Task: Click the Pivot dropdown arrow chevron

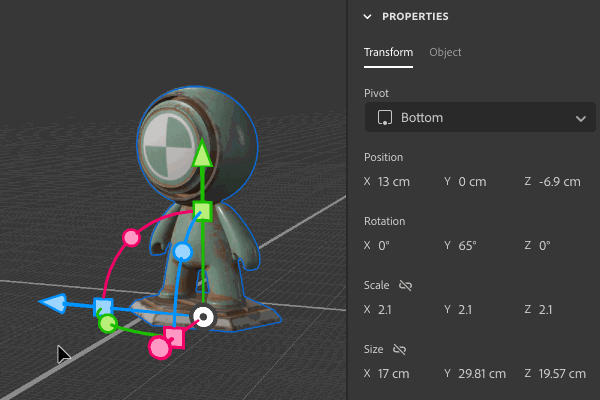Action: (x=580, y=119)
